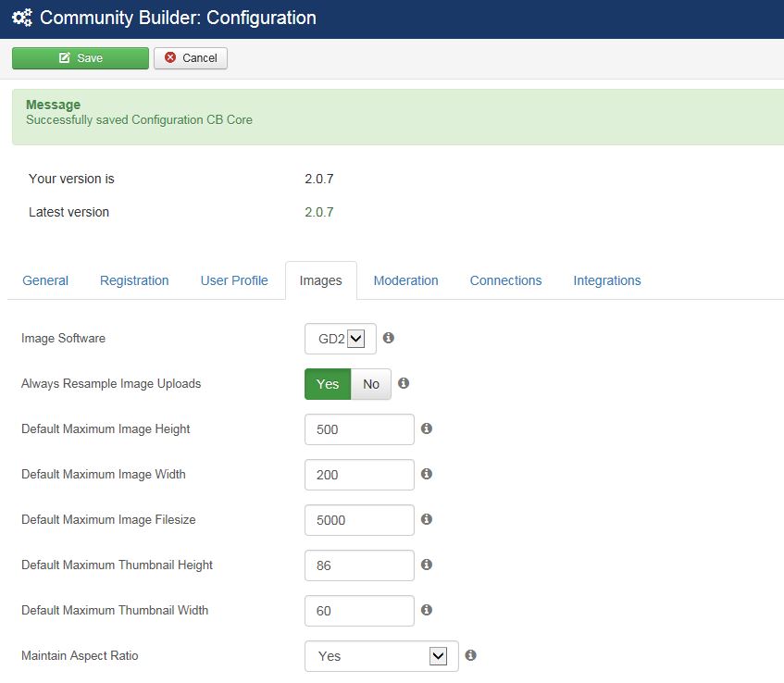Focus the Default Maximum Thumbnail Height field
Screen dimensions: 784x683
[359, 565]
